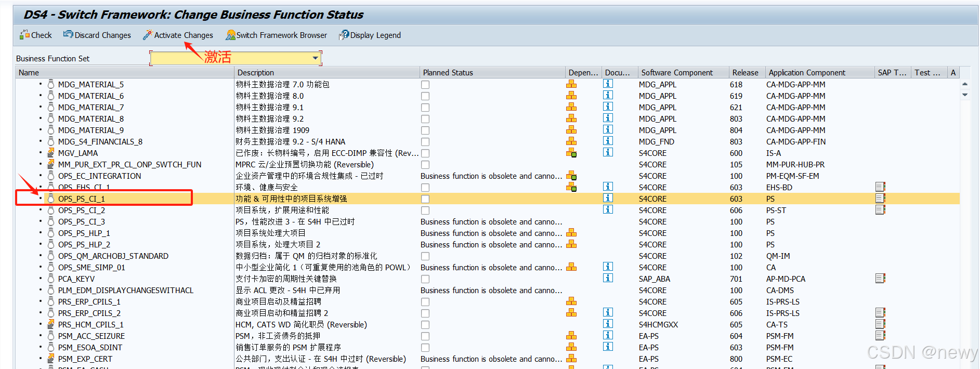This screenshot has height=369, width=980.
Task: Click business function icon beside MM_PUR_EXT_PR_CL_ONP_SWTCH_FUN
Action: [x=51, y=164]
